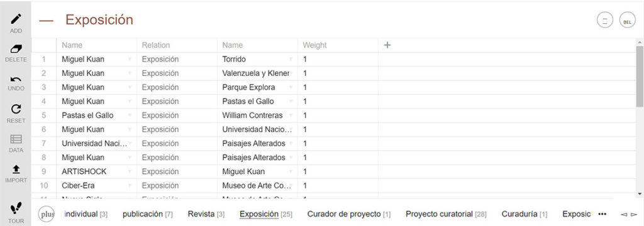This screenshot has width=644, height=226.
Task: Open the IMPORT upload icon
Action: (x=16, y=169)
